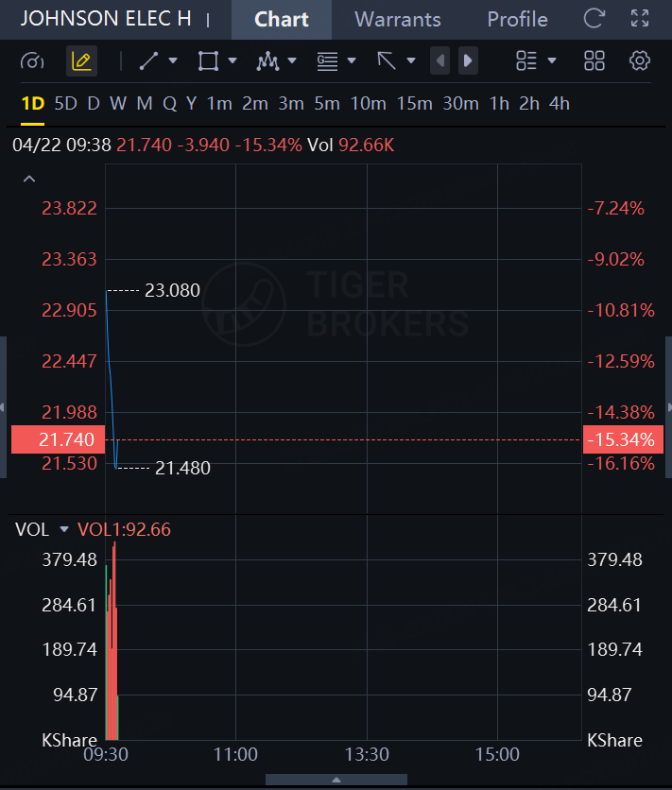The width and height of the screenshot is (672, 790).
Task: Select the trend line drawing tool
Action: (149, 61)
